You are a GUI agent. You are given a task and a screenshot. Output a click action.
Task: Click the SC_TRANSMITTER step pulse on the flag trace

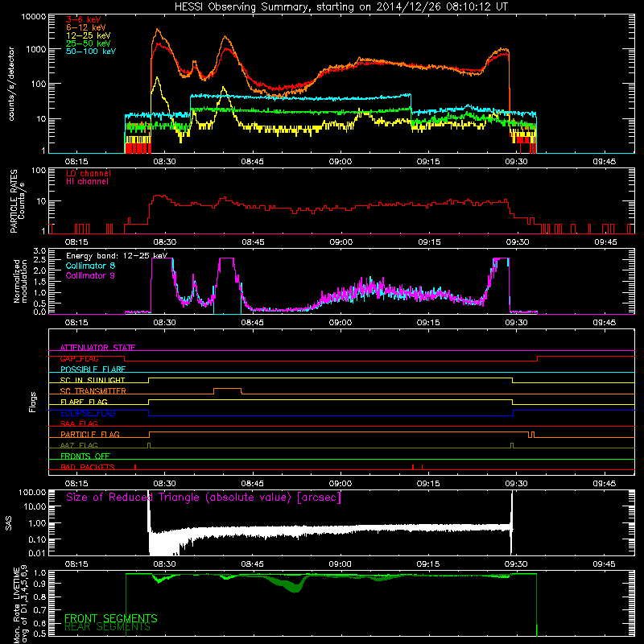pos(228,390)
